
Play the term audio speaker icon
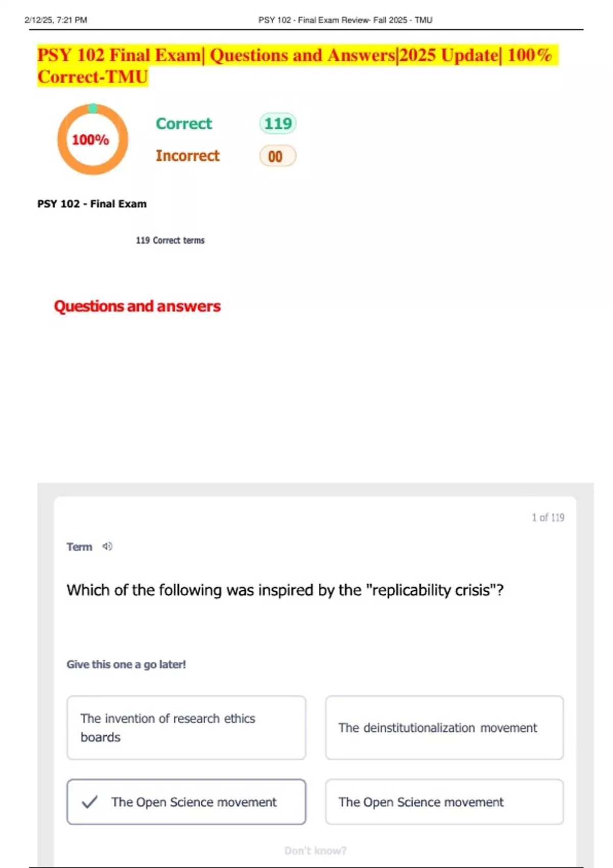(x=107, y=546)
